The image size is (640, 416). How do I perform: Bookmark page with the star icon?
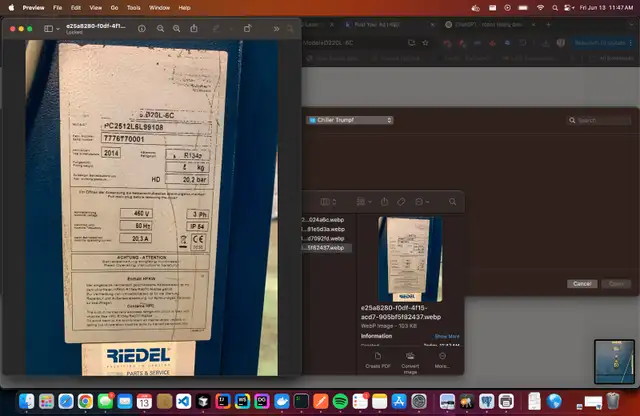pos(425,43)
